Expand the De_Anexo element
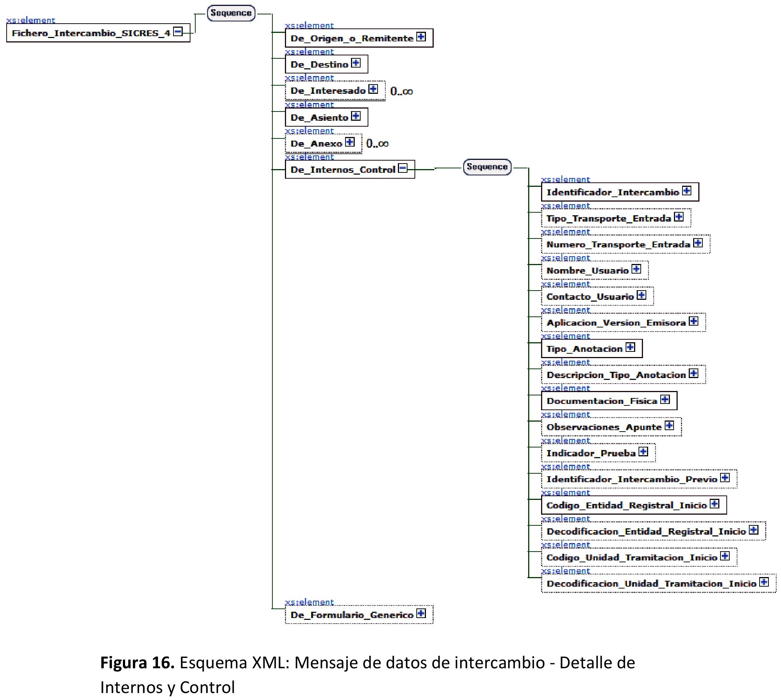This screenshot has height=700, width=781. 350,142
